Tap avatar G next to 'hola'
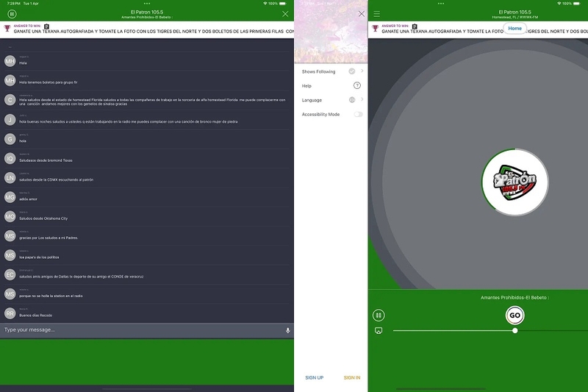Viewport: 588px width, 392px height. 10,139
